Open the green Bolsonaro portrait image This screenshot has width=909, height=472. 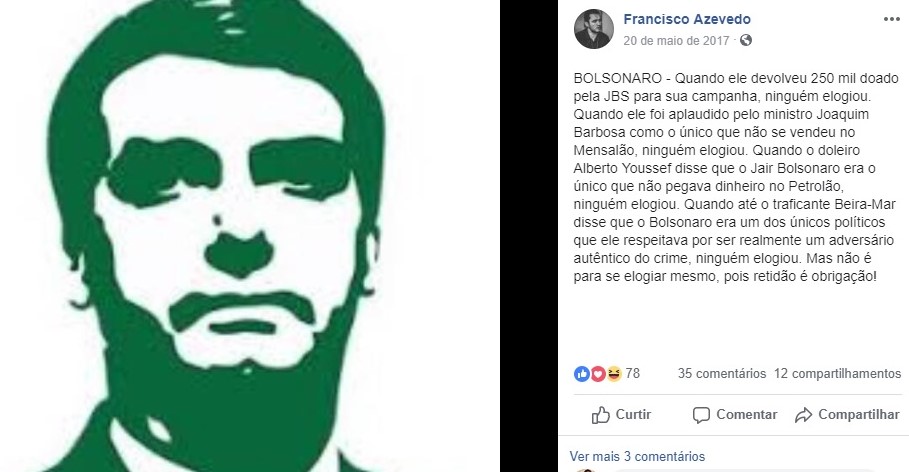point(250,236)
